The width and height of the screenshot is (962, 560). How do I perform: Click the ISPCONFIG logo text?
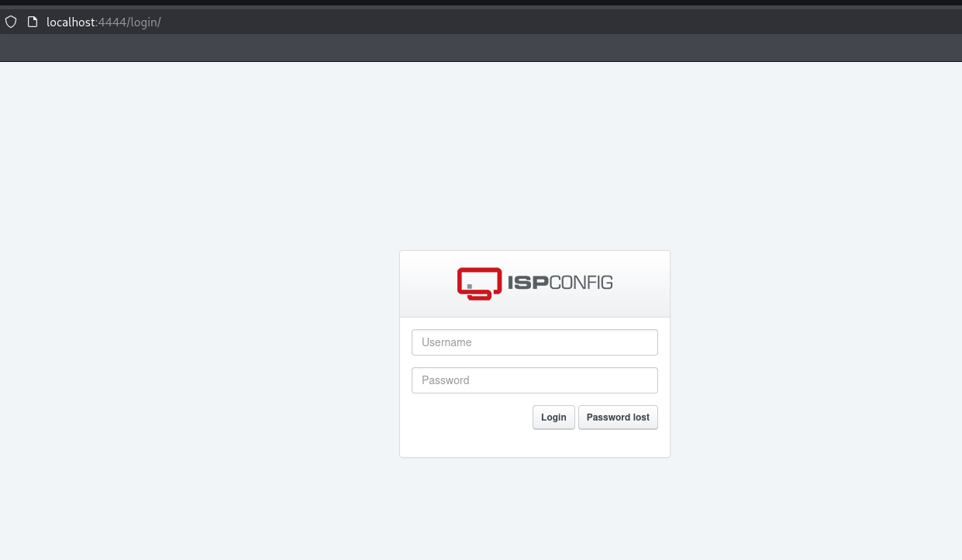[x=560, y=283]
